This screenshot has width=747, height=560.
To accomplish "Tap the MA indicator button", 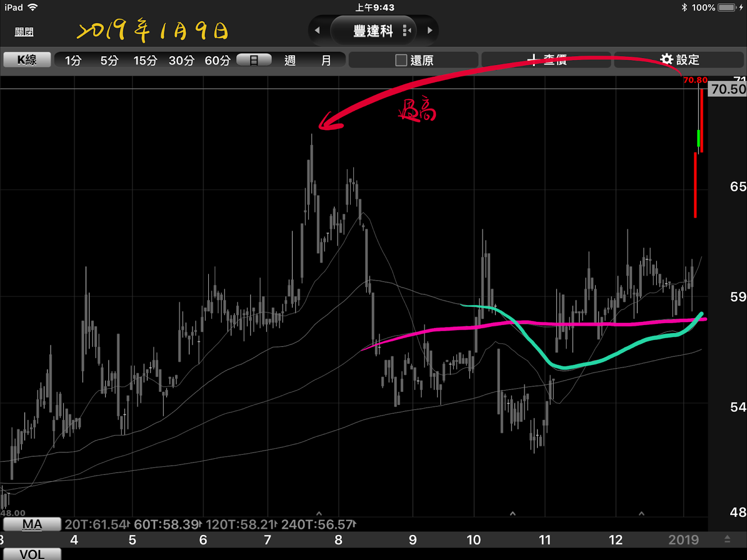I will pyautogui.click(x=32, y=525).
